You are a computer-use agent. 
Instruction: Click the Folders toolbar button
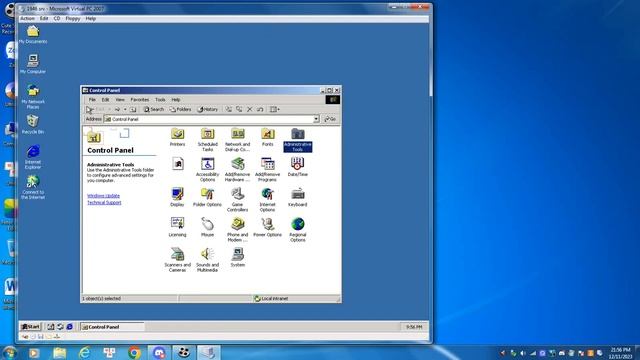click(180, 109)
